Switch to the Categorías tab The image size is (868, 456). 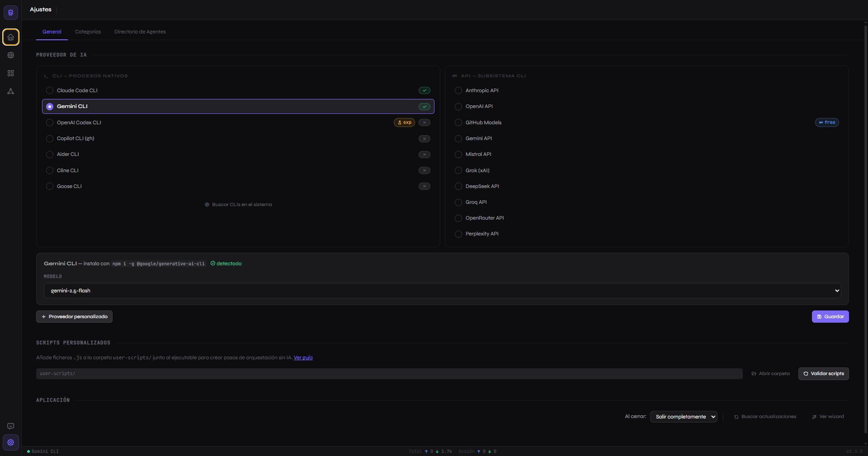(x=88, y=32)
